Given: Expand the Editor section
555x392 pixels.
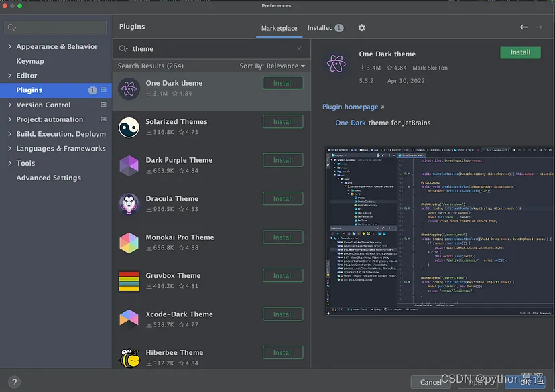Looking at the screenshot, I should (9, 75).
